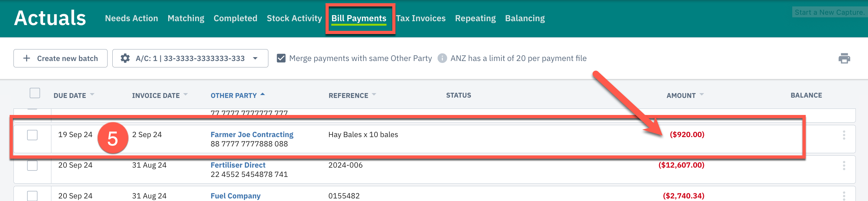
Task: Sort by the Due Date column
Action: coord(70,95)
